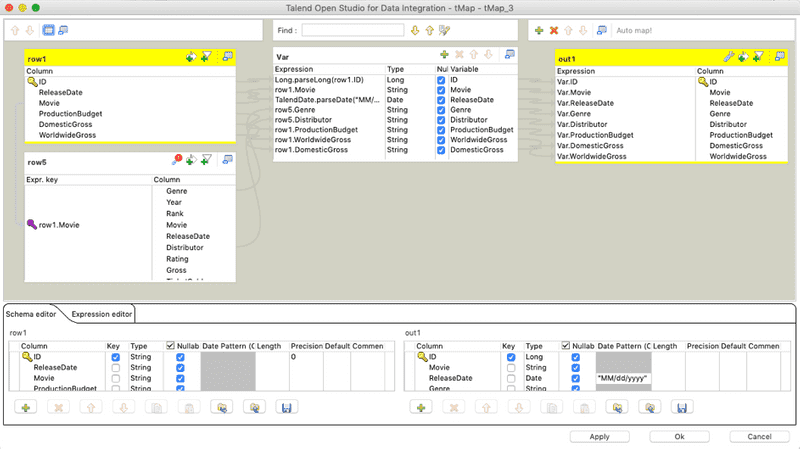Click the green plus to add output table
Image resolution: width=800 pixels, height=449 pixels.
(540, 31)
